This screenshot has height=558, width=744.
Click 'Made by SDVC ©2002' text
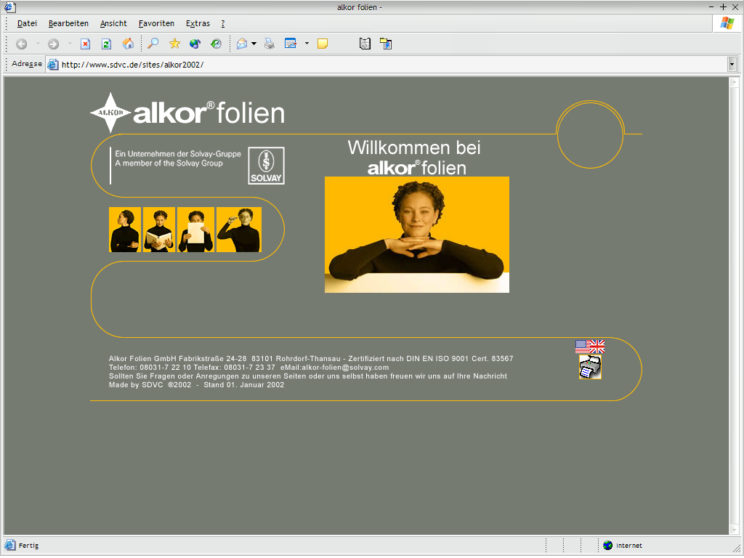150,385
